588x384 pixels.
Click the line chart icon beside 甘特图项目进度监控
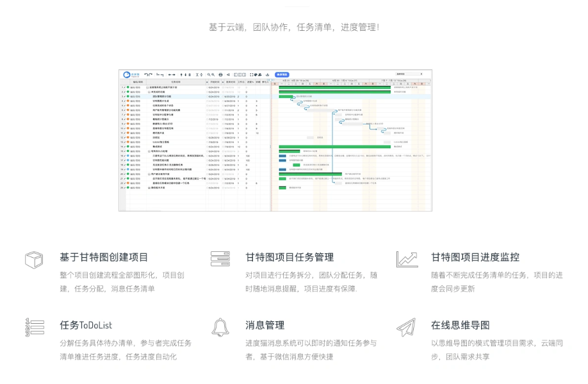tap(407, 260)
